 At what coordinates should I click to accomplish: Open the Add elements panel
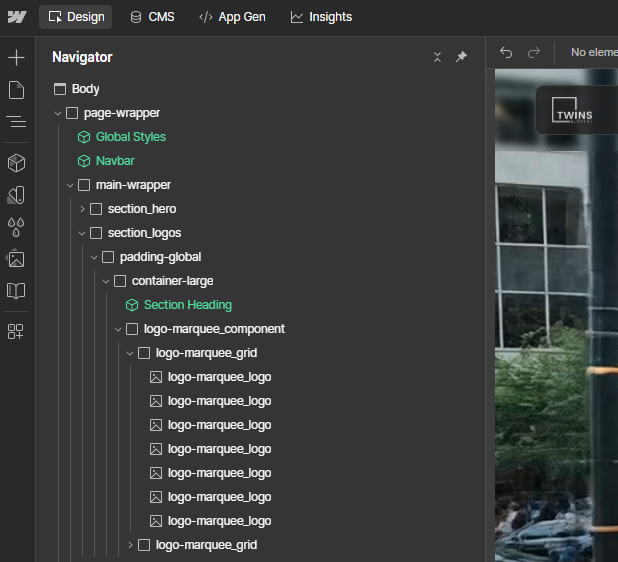[x=16, y=58]
